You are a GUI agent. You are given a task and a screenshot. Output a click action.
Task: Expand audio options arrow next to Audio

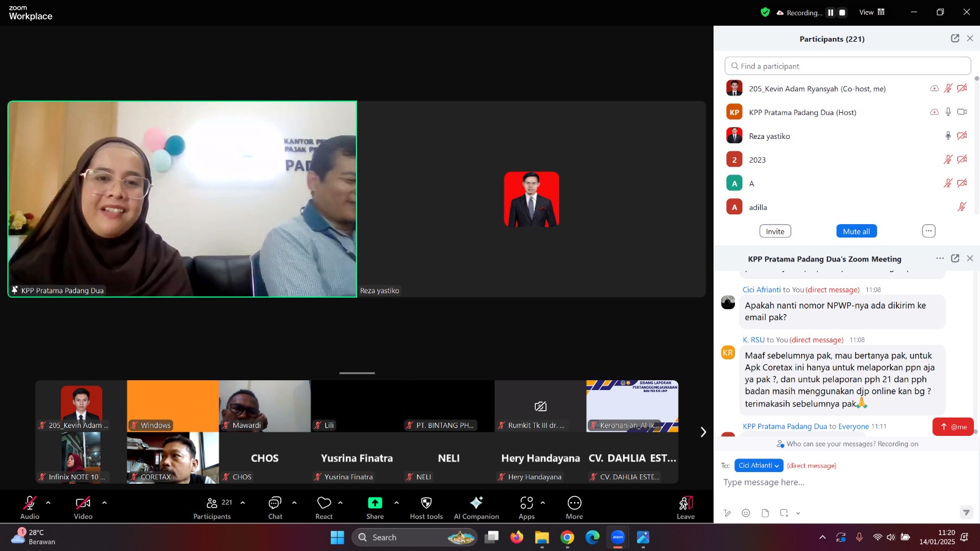pyautogui.click(x=48, y=503)
